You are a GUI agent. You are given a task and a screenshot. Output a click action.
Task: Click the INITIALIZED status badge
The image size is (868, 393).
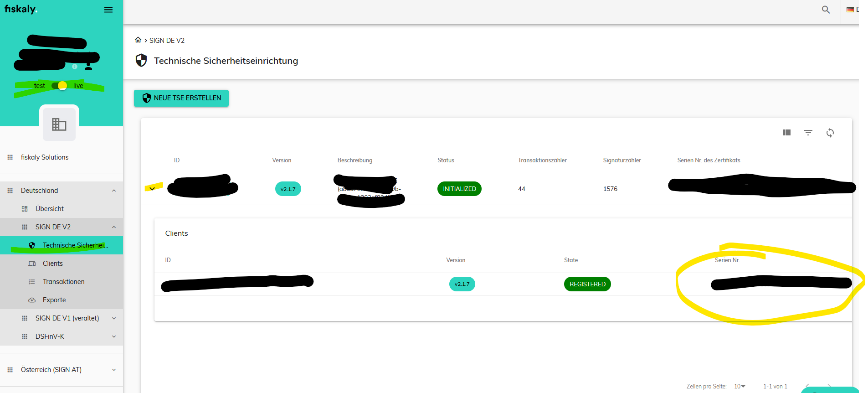coord(459,189)
